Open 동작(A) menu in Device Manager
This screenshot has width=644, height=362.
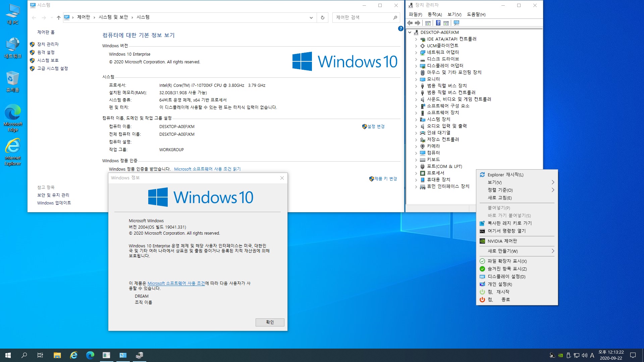coord(435,14)
